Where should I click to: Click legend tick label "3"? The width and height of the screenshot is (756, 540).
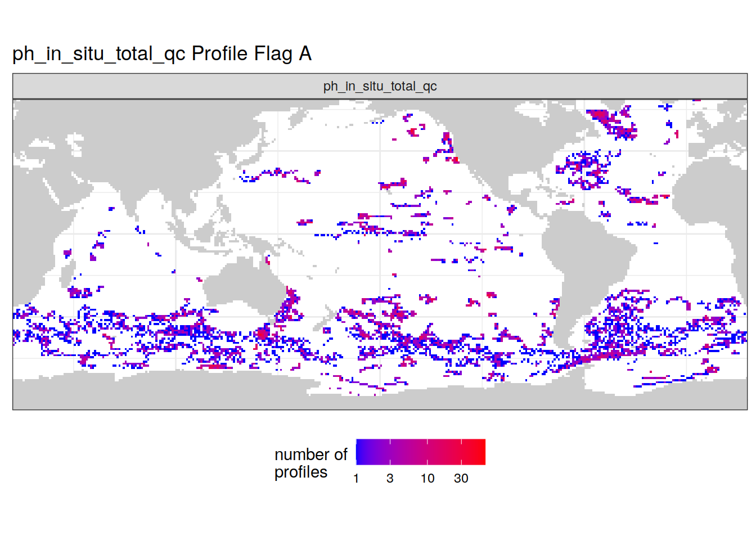(390, 478)
